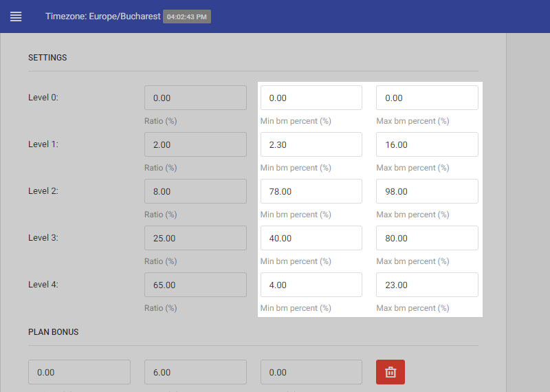Select Level 3 Min bm percent value 40.00
This screenshot has height=392, width=550.
[311, 238]
